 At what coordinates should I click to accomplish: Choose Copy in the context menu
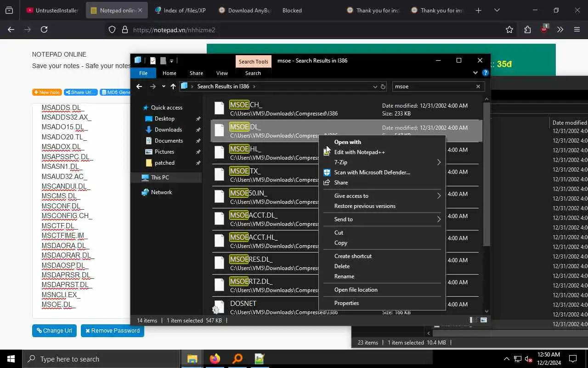click(x=340, y=243)
